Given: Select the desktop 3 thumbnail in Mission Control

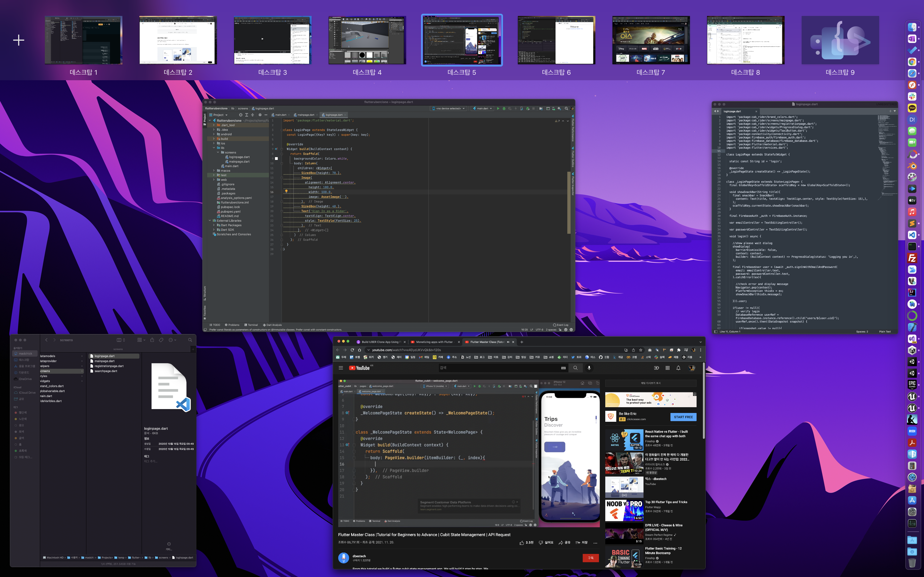Looking at the screenshot, I should tap(272, 40).
